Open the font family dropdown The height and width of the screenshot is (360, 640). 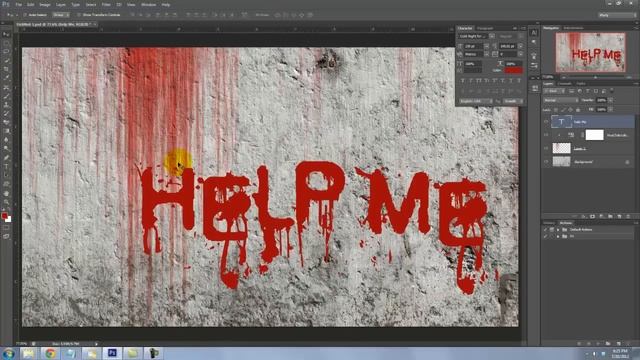pyautogui.click(x=492, y=36)
